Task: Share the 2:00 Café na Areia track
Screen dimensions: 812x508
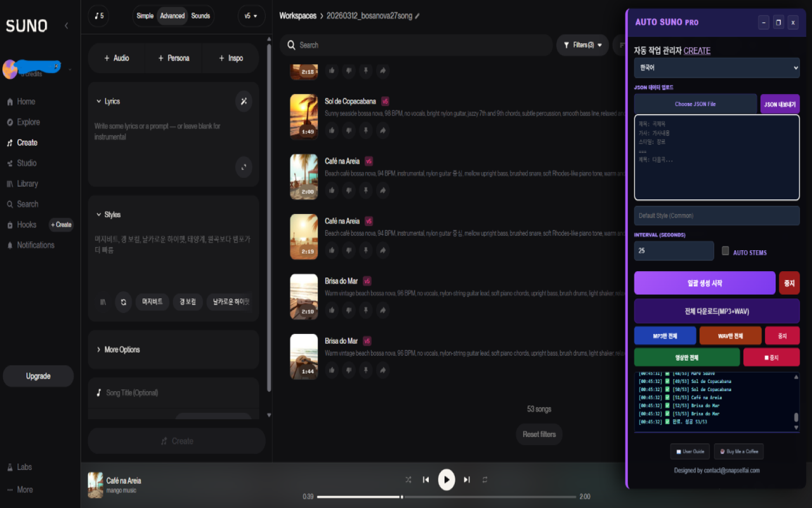Action: tap(383, 190)
